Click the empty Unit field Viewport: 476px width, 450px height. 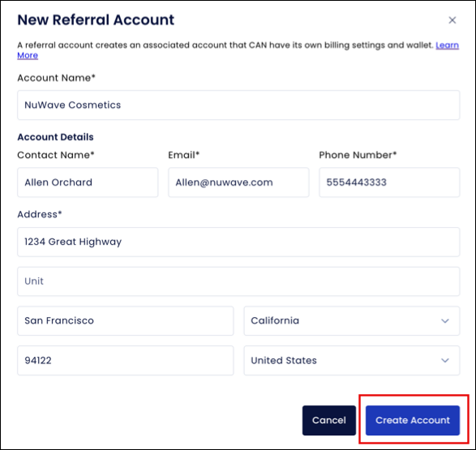(x=238, y=281)
